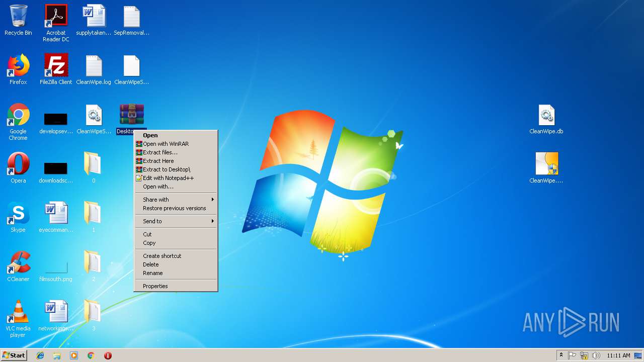Open the volume speaker icon
The height and width of the screenshot is (362, 644).
tap(596, 355)
